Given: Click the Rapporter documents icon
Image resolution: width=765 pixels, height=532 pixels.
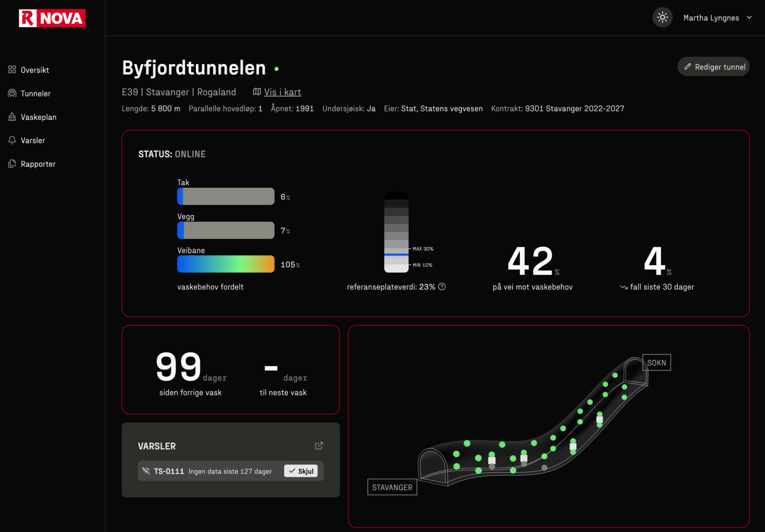Looking at the screenshot, I should pyautogui.click(x=12, y=164).
